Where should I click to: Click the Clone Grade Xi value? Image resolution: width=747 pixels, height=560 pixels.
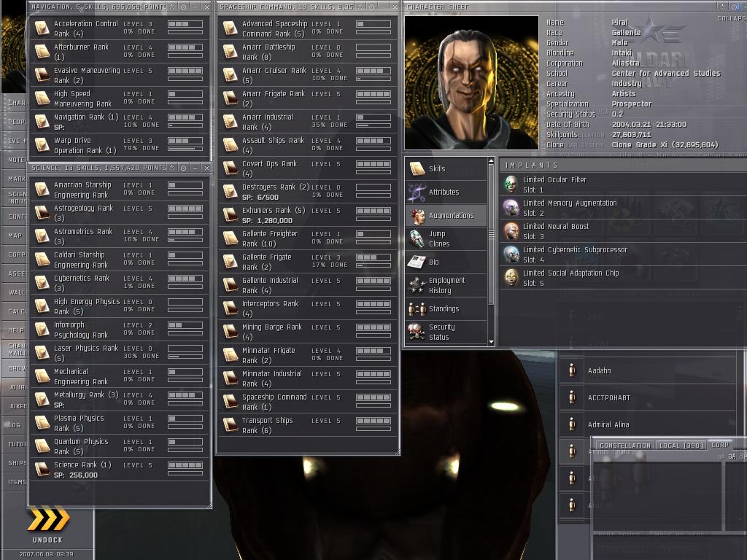click(665, 145)
